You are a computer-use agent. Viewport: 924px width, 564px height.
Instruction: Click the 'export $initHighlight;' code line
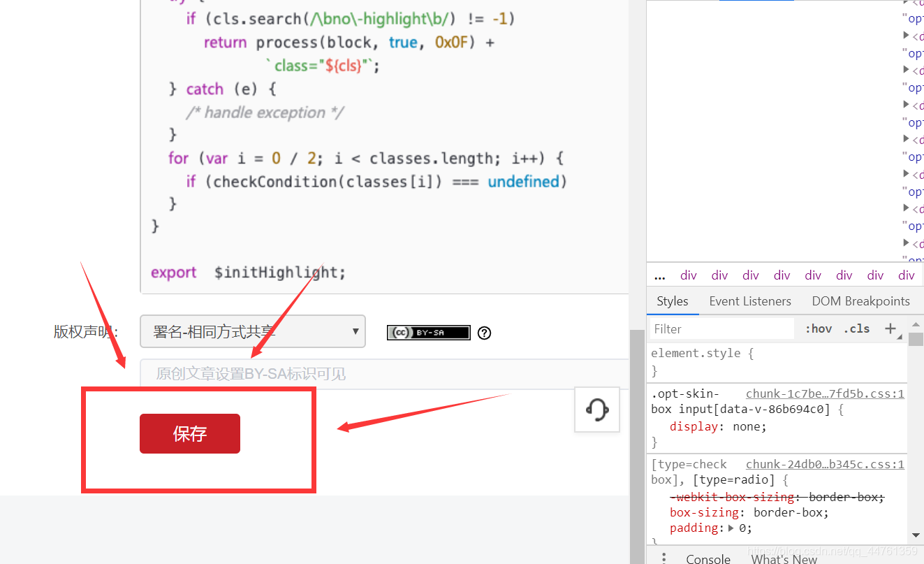[x=248, y=272]
